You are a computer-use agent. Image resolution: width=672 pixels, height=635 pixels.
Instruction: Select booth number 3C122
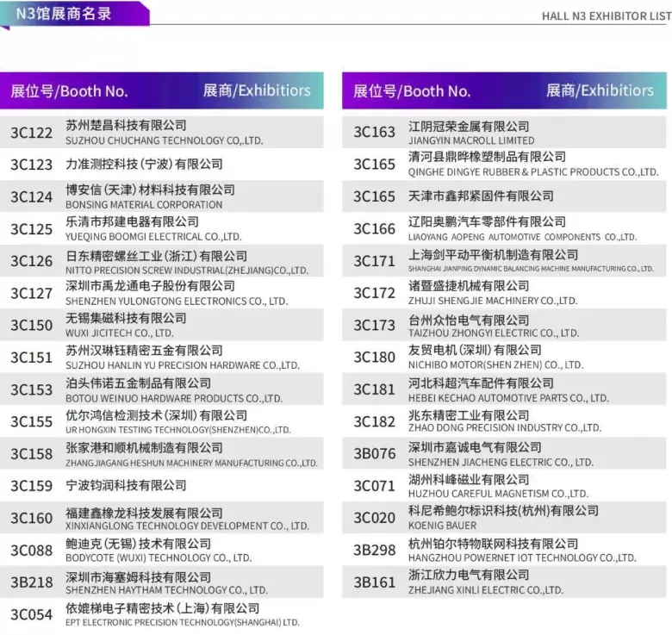[31, 133]
